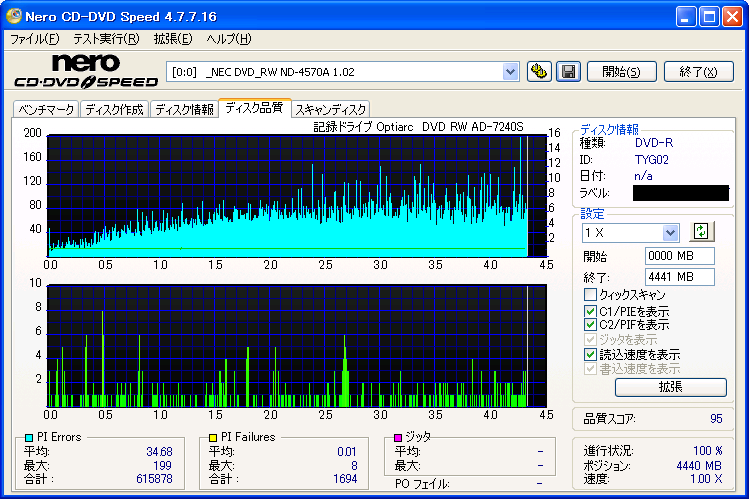Click the PO フェイル label
The height and width of the screenshot is (499, 749).
(422, 484)
